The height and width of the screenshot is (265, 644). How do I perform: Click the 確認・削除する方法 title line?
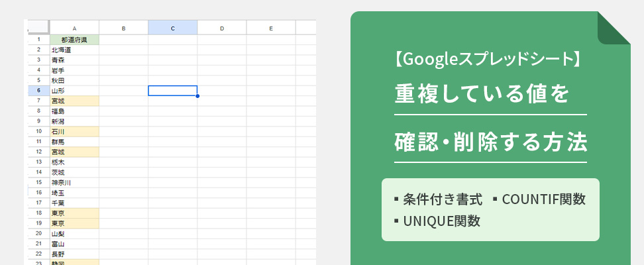pyautogui.click(x=491, y=142)
